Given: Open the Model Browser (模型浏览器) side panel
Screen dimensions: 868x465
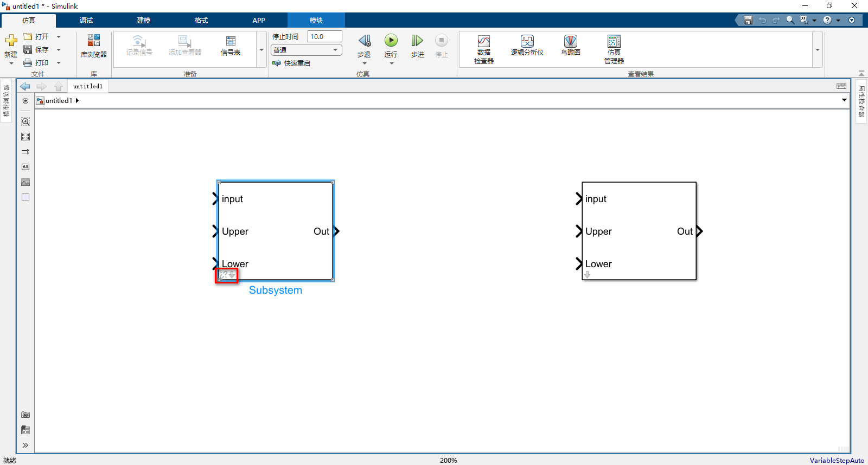Looking at the screenshot, I should coord(7,101).
